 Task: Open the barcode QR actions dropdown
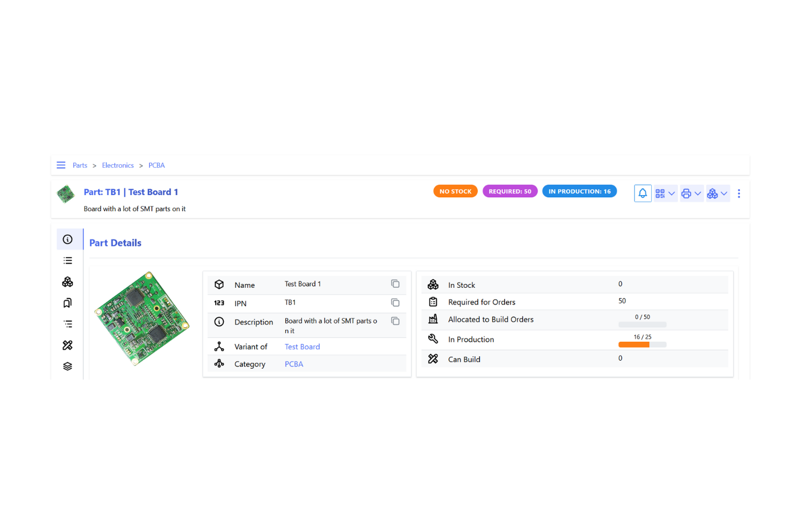(x=665, y=194)
